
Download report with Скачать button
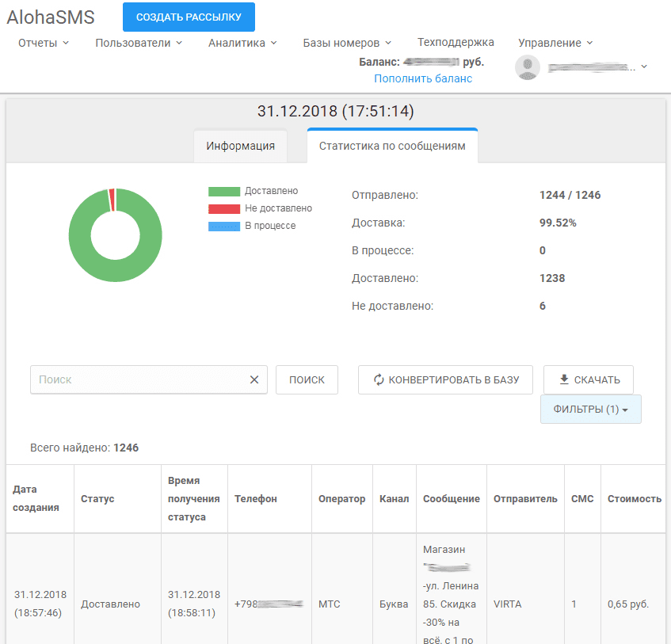click(589, 379)
